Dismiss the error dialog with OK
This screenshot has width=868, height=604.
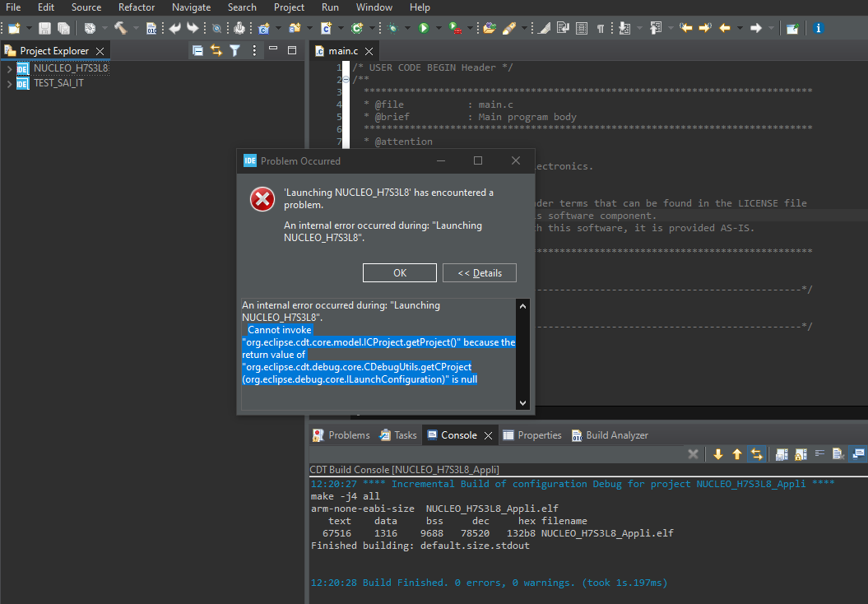click(400, 272)
